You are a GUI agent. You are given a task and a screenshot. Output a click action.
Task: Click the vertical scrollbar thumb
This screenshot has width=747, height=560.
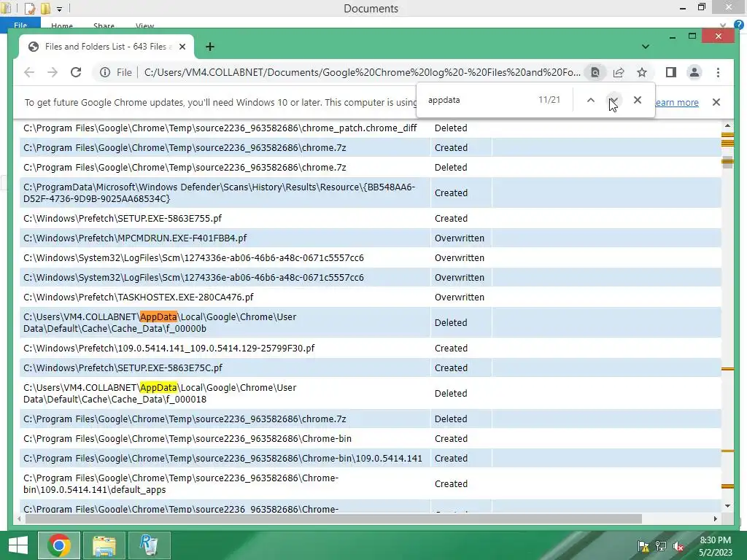[x=727, y=163]
